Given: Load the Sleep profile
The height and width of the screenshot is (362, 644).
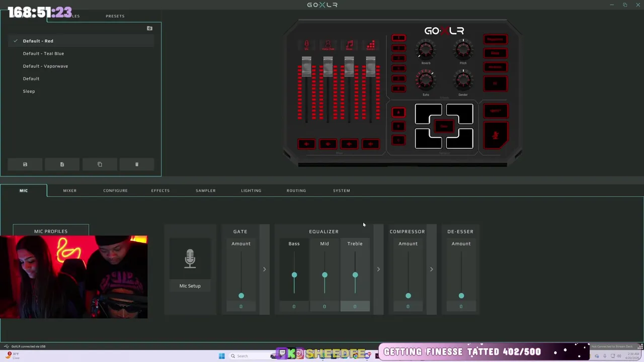Looking at the screenshot, I should click(81, 91).
